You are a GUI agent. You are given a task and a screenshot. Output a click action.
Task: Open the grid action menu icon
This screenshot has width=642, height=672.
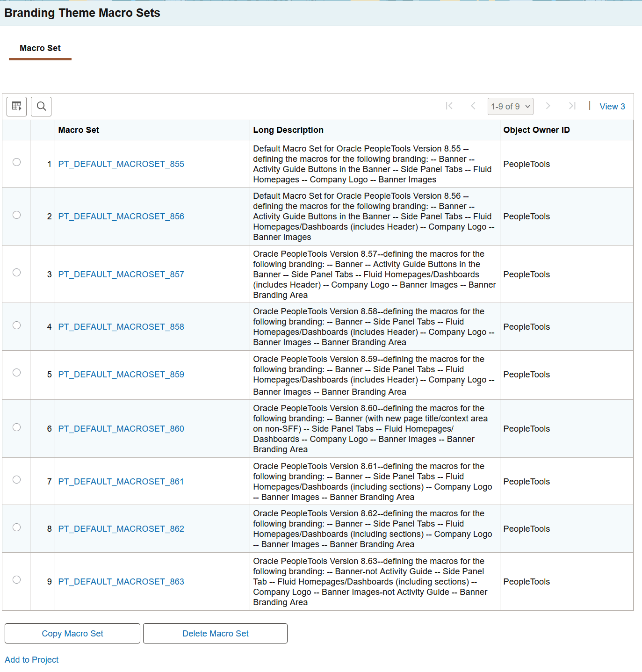click(x=16, y=106)
